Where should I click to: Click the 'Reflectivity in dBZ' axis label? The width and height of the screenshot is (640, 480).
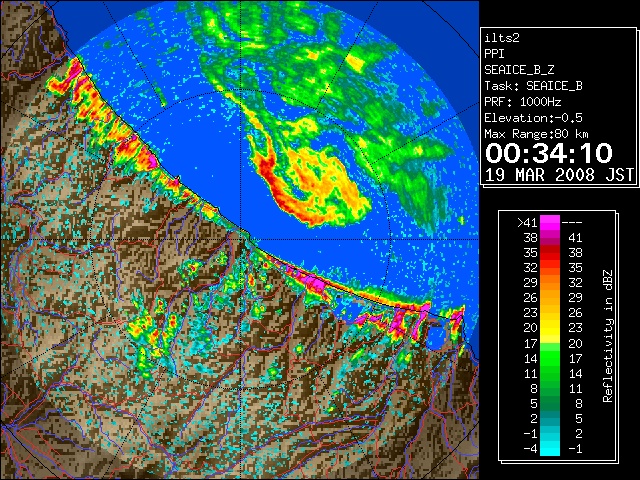(607, 336)
